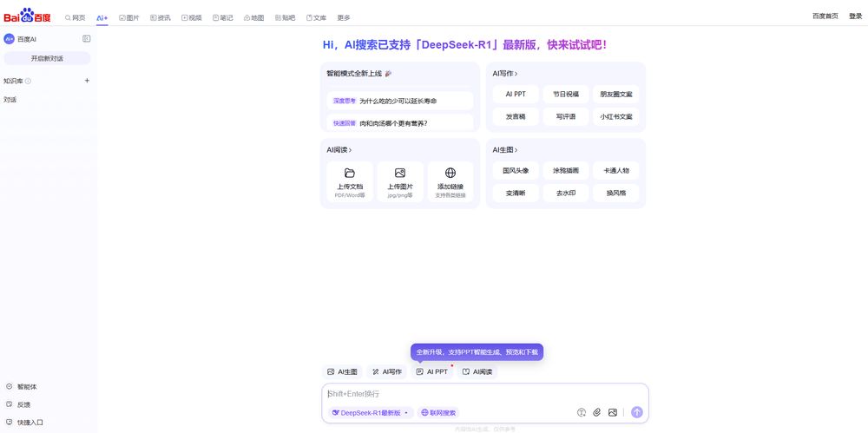The width and height of the screenshot is (868, 433).
Task: Click the 快速回答 sample question
Action: 399,123
